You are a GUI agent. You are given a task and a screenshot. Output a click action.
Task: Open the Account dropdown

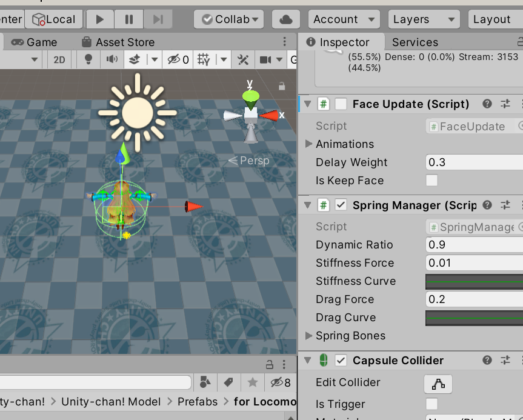tap(344, 19)
